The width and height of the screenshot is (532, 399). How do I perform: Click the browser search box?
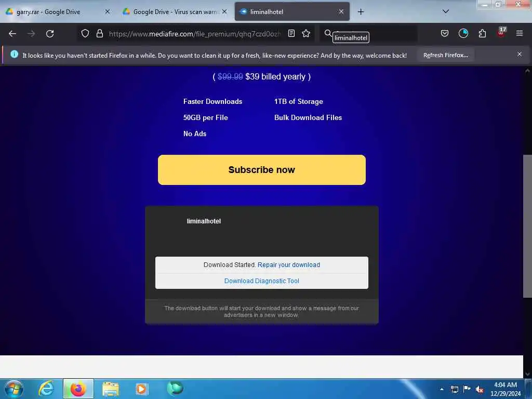pyautogui.click(x=368, y=33)
